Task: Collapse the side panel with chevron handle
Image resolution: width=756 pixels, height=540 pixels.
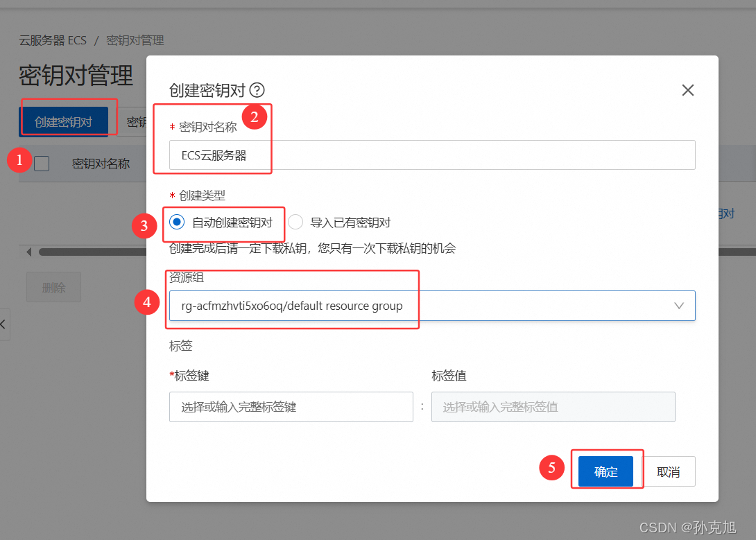Action: click(4, 324)
